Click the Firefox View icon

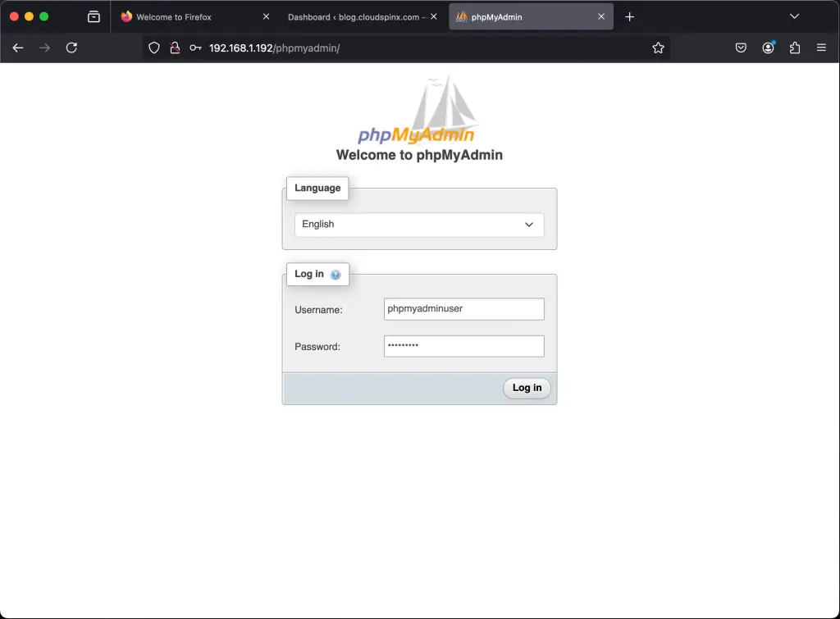(94, 16)
